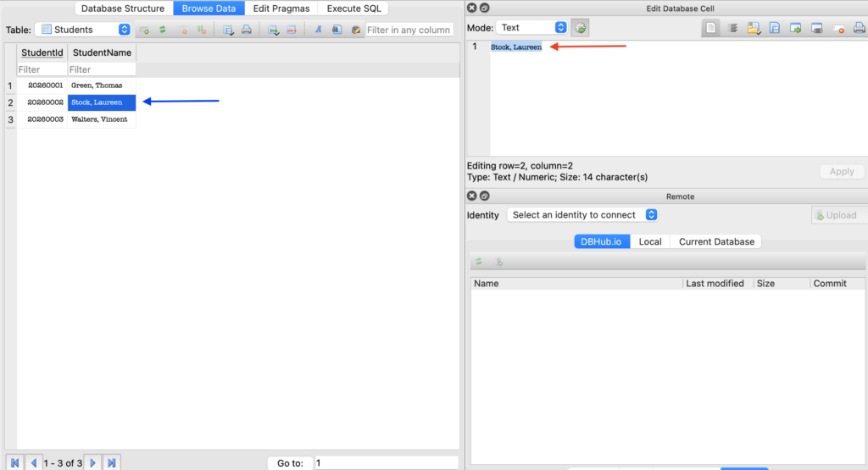Image resolution: width=868 pixels, height=470 pixels.
Task: Switch to the Execute SQL tab
Action: point(353,8)
